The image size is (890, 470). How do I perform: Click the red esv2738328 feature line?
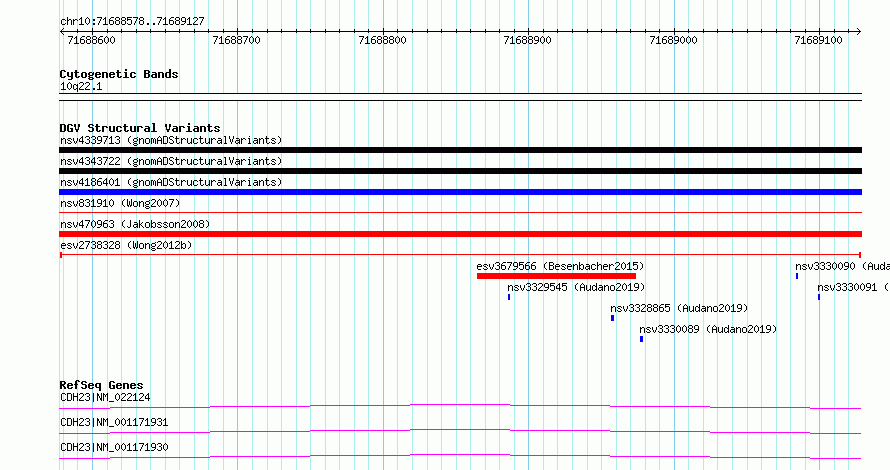click(x=460, y=255)
